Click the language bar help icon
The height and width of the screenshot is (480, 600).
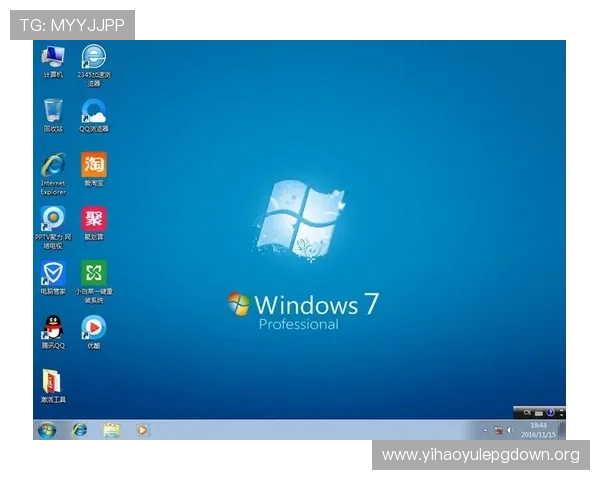[550, 412]
